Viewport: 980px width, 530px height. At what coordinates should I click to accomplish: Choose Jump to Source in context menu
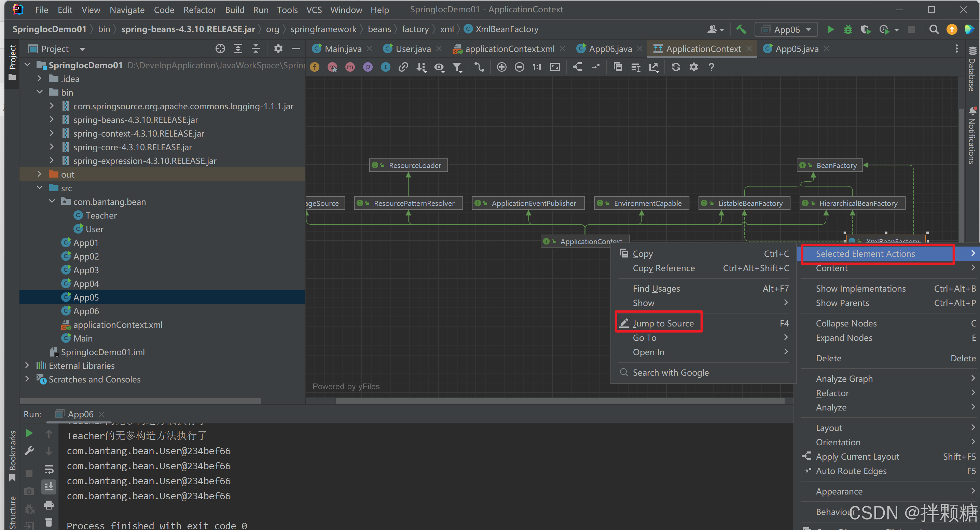(x=663, y=323)
